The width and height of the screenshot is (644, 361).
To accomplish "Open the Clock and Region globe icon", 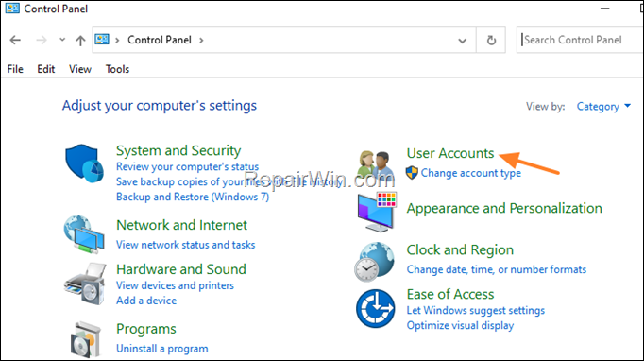I will 374,262.
